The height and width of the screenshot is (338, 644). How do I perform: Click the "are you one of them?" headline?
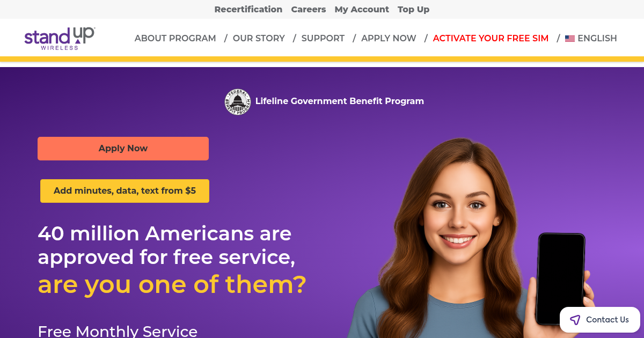[x=172, y=284]
